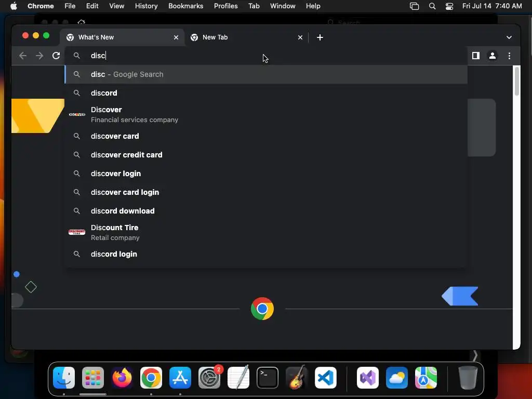532x399 pixels.
Task: Select the discord download suggestion
Action: pyautogui.click(x=265, y=211)
